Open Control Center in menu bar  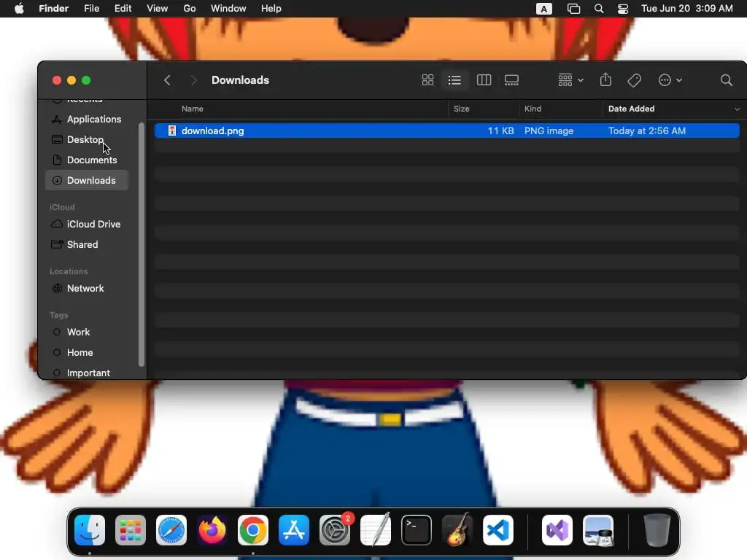pyautogui.click(x=623, y=9)
